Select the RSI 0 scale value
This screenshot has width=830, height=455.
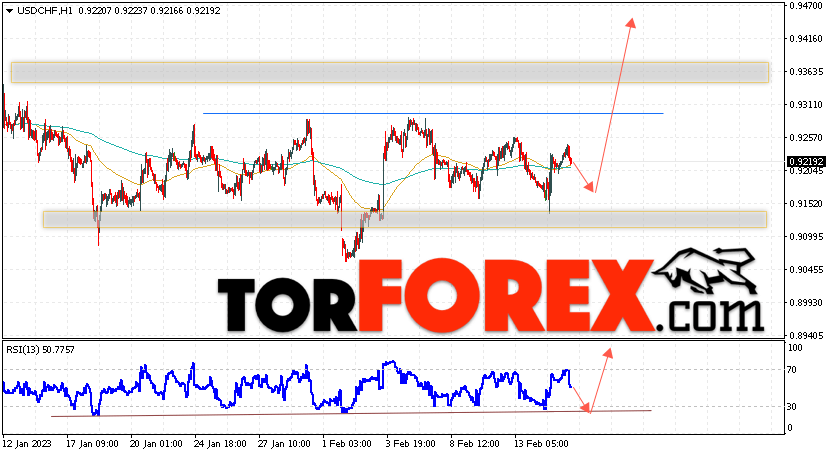point(790,427)
